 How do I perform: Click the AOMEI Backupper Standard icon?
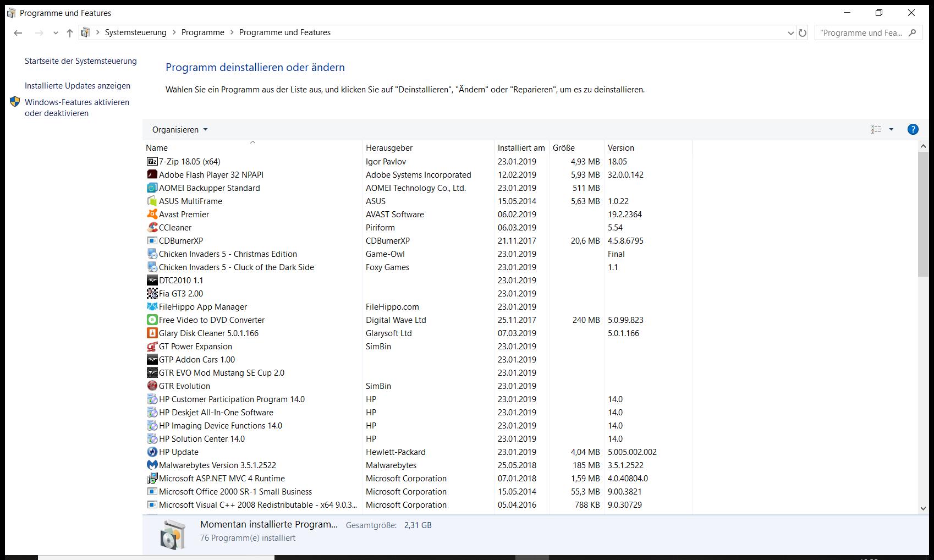152,188
